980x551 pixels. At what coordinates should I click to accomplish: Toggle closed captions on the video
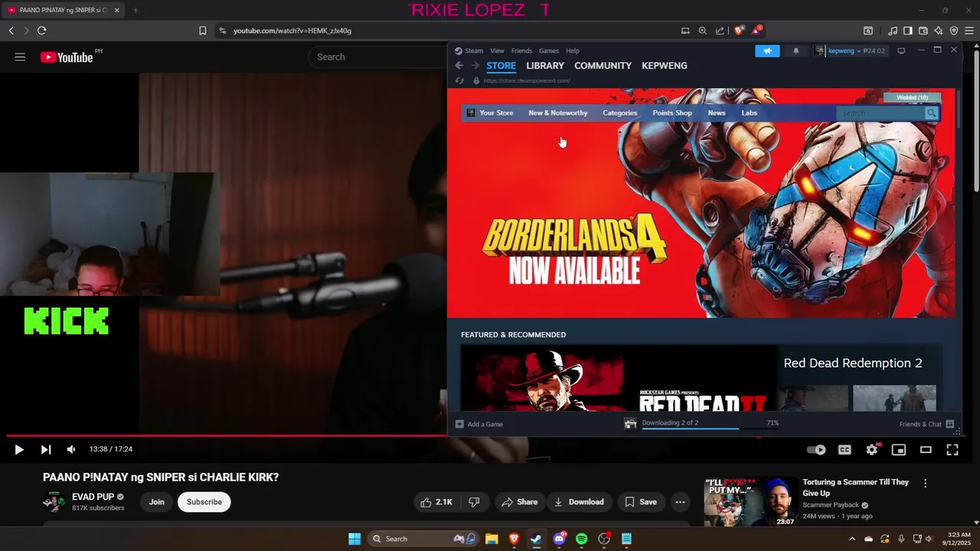pyautogui.click(x=844, y=450)
